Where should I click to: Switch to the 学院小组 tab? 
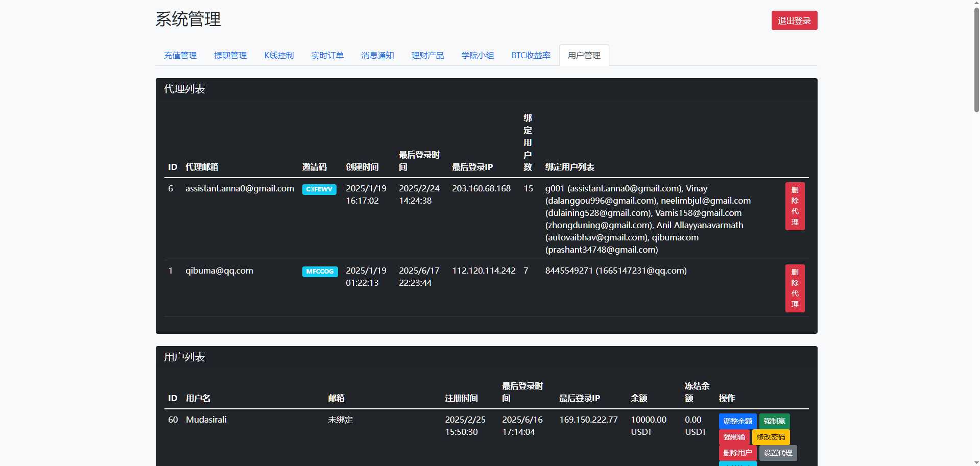(477, 55)
